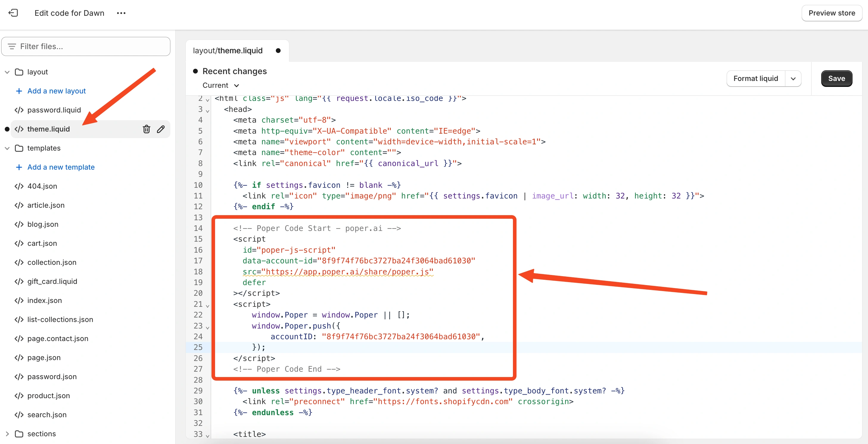Click the templates folder icon

click(x=19, y=148)
